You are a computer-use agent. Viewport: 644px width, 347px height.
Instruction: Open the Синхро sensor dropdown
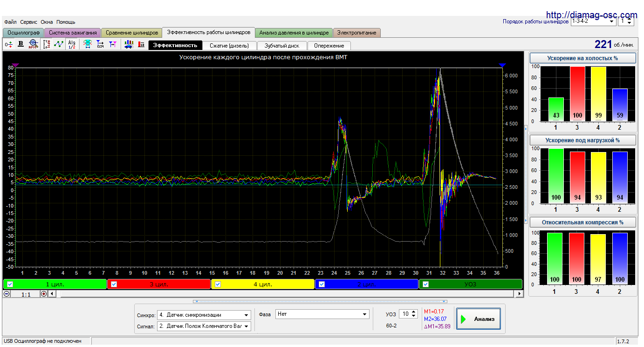coord(204,315)
